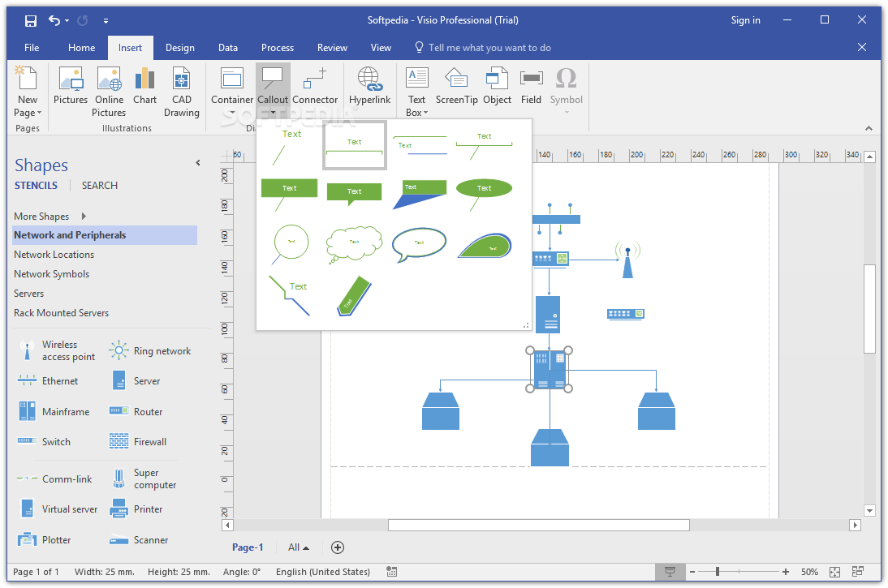
Task: Switch to the View tab
Action: pos(381,48)
